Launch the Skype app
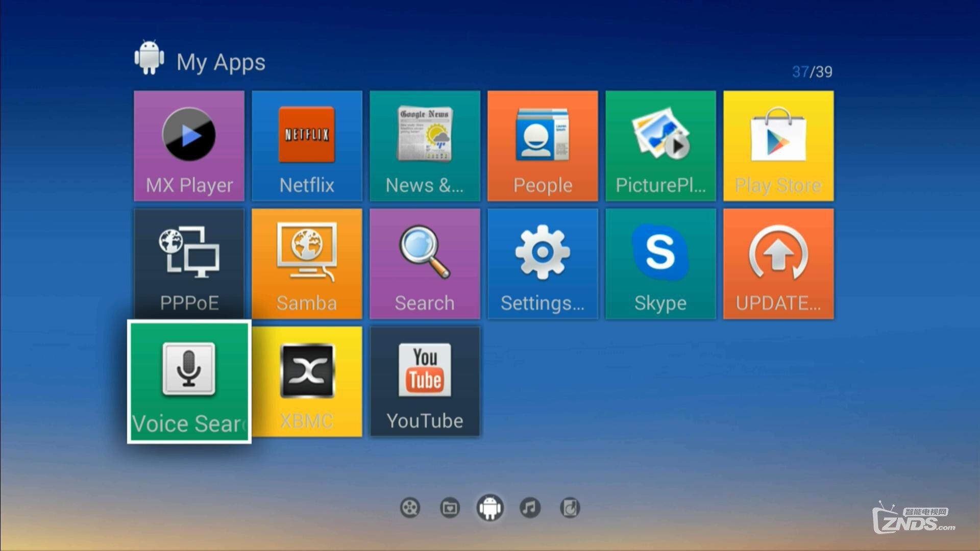The width and height of the screenshot is (980, 551). tap(660, 264)
